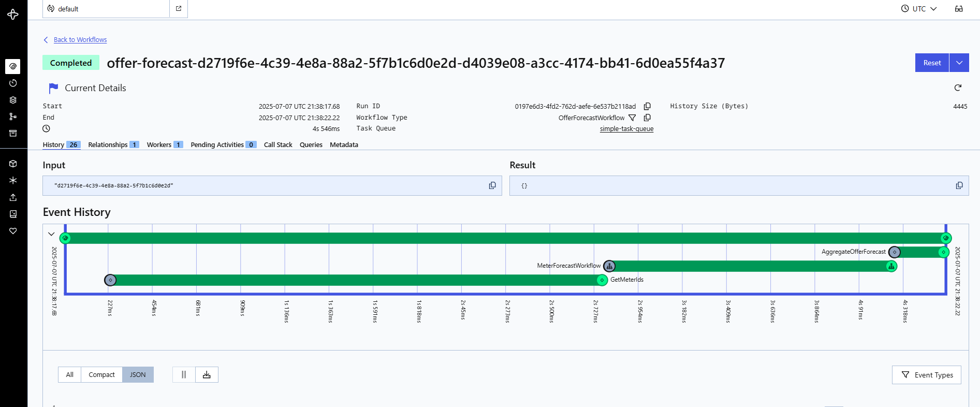Open the labs glasses icon in top bar
Viewport: 980px width, 407px height.
click(x=959, y=9)
